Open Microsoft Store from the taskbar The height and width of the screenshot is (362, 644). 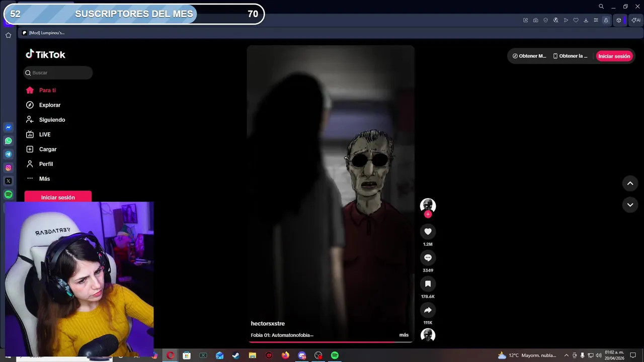[x=187, y=355]
